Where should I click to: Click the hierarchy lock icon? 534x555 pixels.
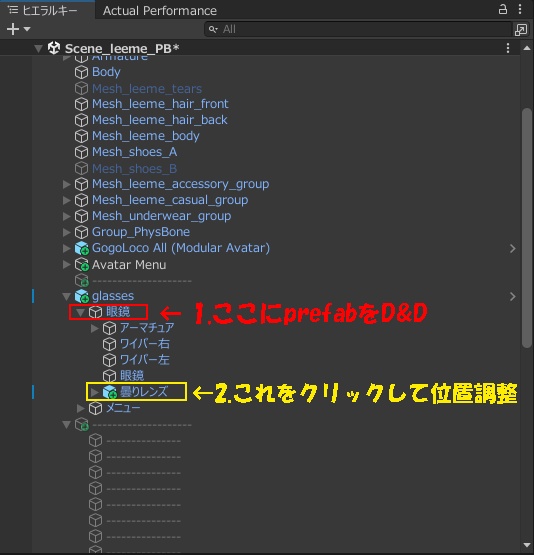pos(503,9)
